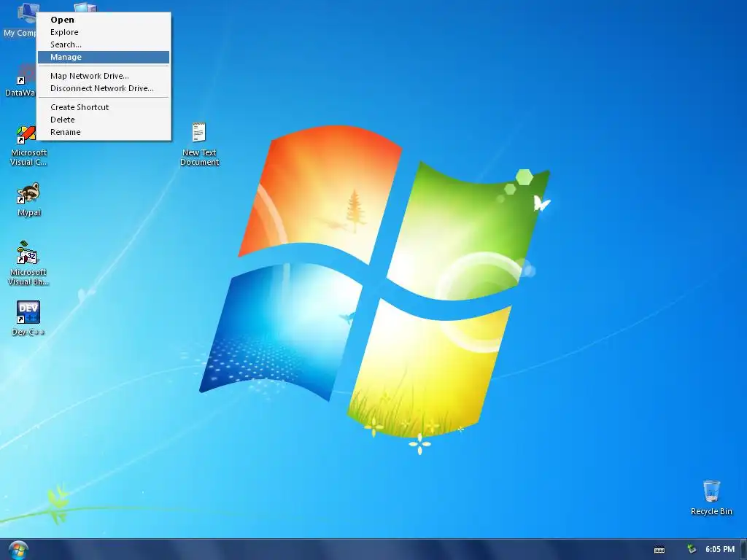Image resolution: width=747 pixels, height=560 pixels.
Task: Click the 'New Text Document' label text
Action: click(200, 157)
